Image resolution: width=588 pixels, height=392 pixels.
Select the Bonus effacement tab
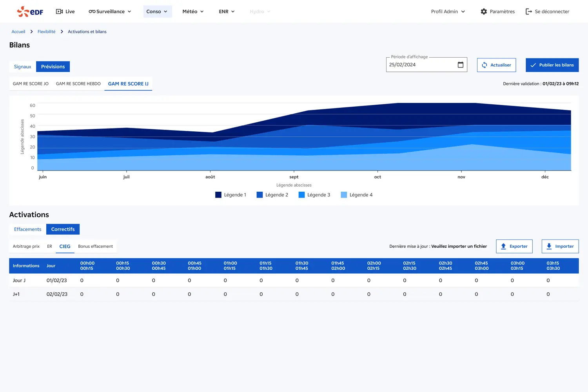point(95,247)
